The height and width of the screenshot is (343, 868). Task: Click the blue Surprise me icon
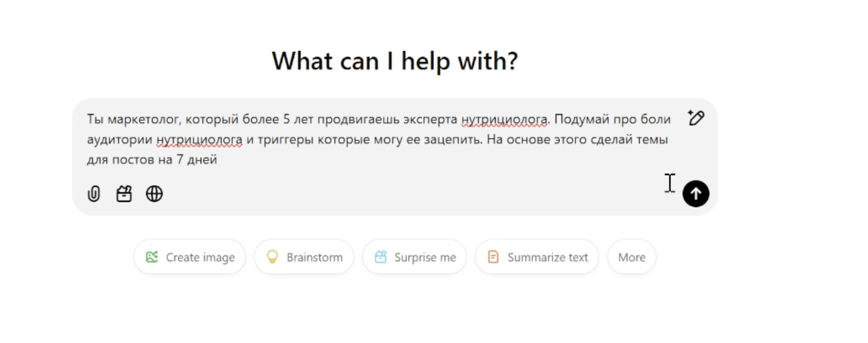pos(381,257)
